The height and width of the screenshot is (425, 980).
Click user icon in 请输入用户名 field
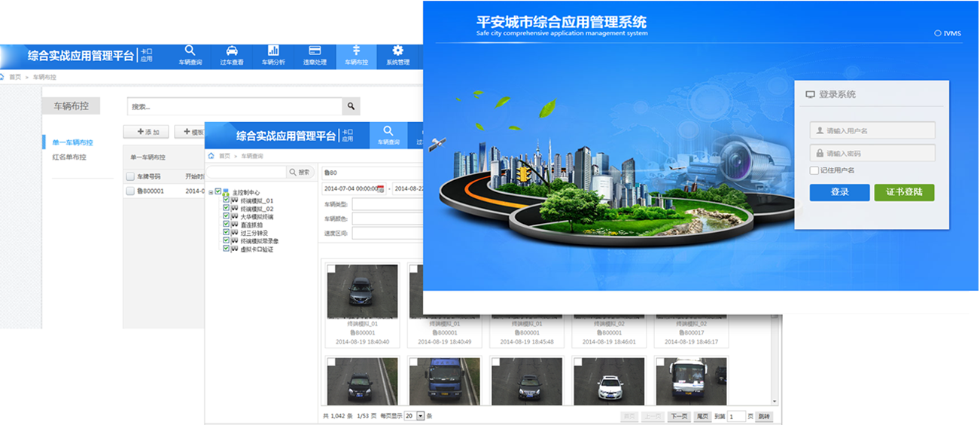click(820, 130)
